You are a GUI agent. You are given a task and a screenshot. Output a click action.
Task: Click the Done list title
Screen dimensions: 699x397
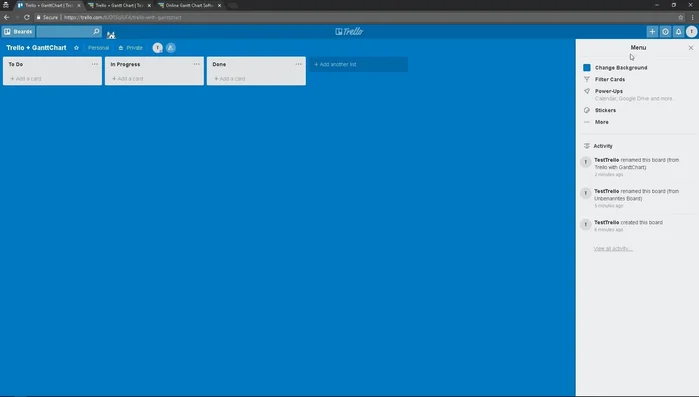(x=219, y=64)
